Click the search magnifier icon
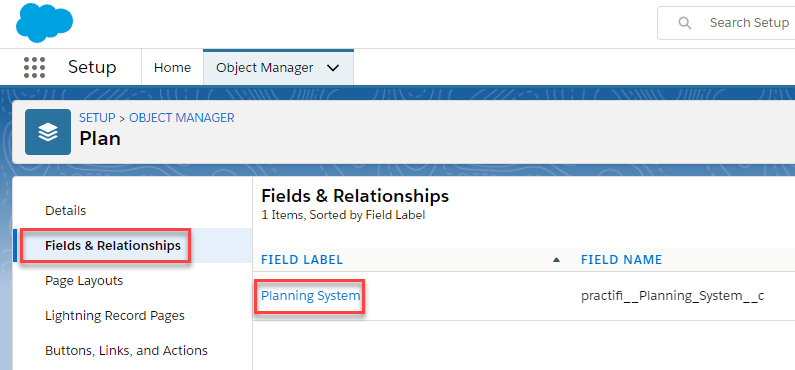Image resolution: width=795 pixels, height=370 pixels. pyautogui.click(x=684, y=23)
